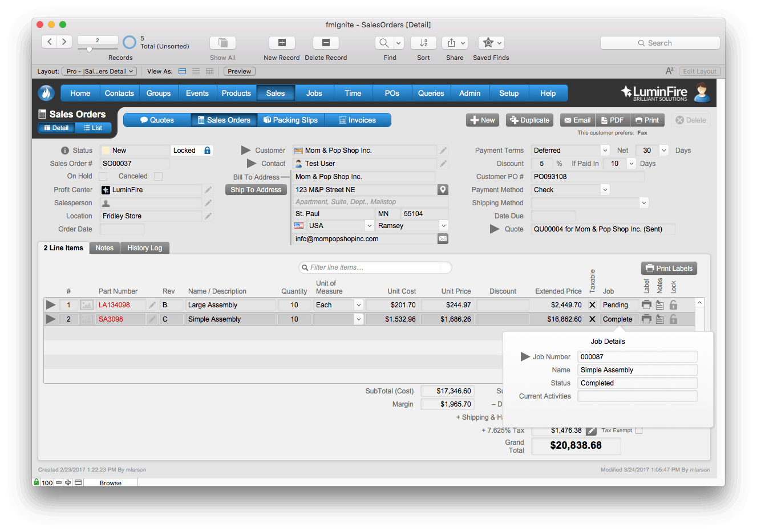
Task: Click the Sort icon in the toolbar
Action: click(423, 42)
